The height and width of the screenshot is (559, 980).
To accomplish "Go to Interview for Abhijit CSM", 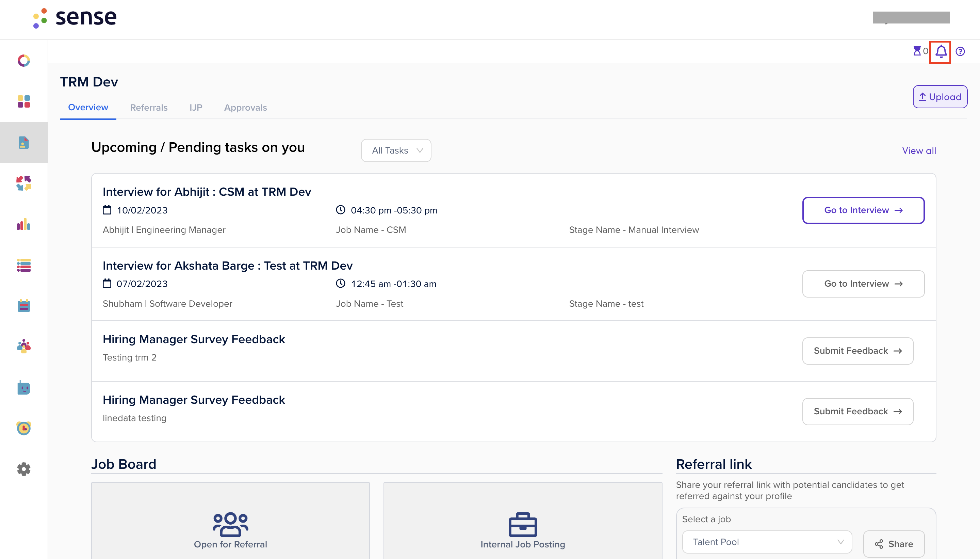I will [863, 210].
